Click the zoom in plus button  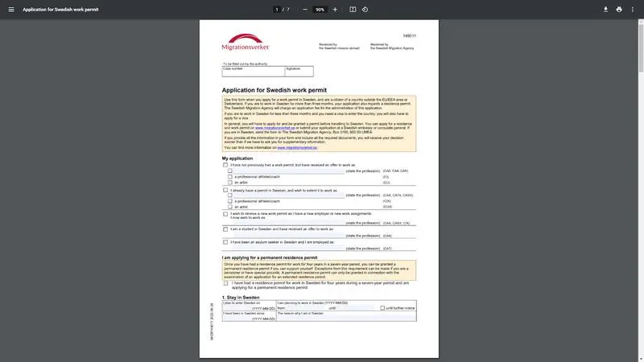tap(335, 10)
